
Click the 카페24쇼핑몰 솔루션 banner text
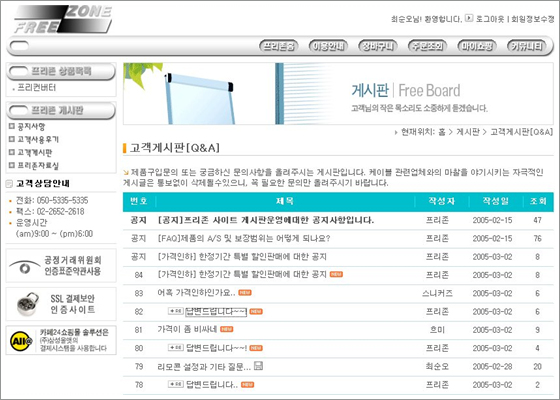point(74,340)
